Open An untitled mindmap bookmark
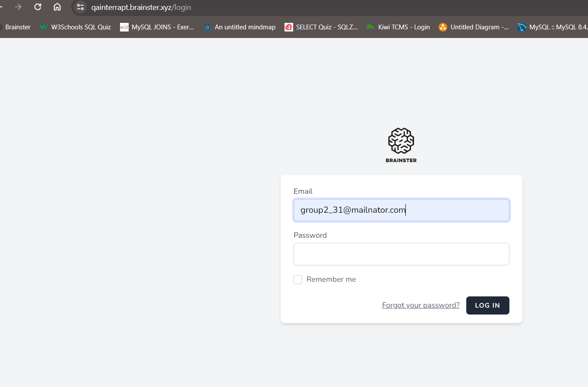 [x=240, y=27]
